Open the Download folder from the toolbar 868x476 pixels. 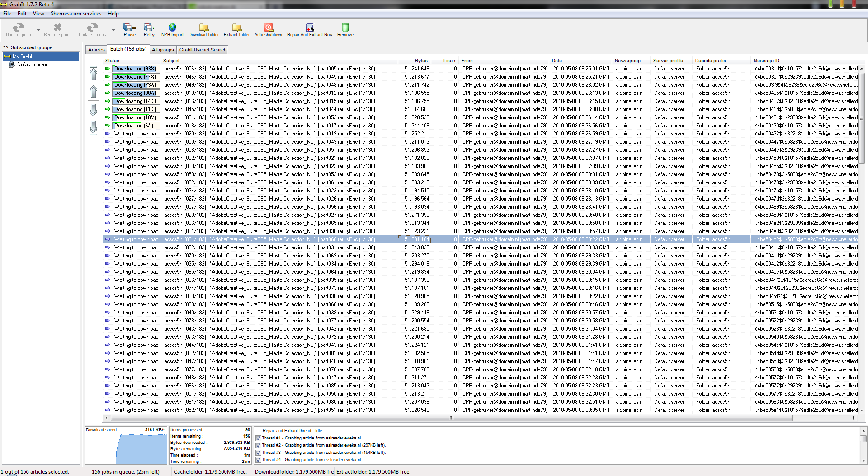tap(203, 30)
